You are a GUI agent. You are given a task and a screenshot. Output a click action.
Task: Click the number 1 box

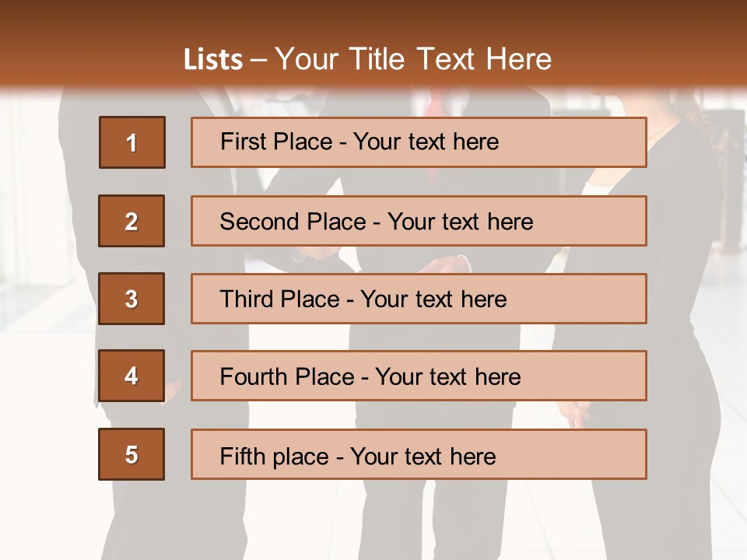click(x=132, y=142)
